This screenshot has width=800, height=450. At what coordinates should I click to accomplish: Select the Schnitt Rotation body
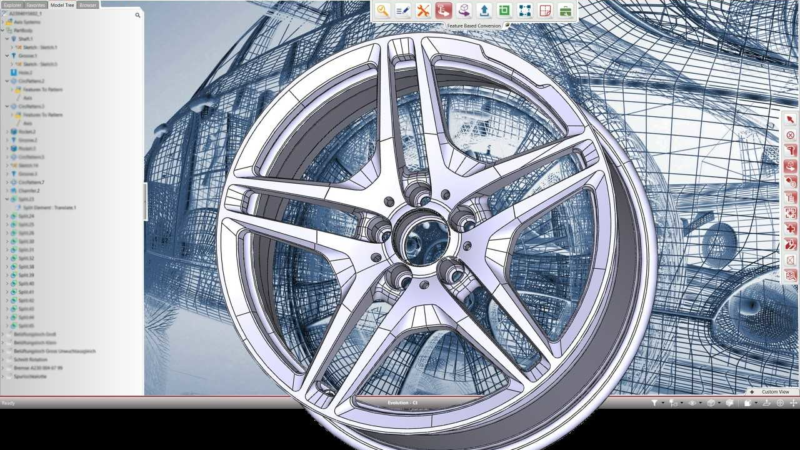(31, 359)
